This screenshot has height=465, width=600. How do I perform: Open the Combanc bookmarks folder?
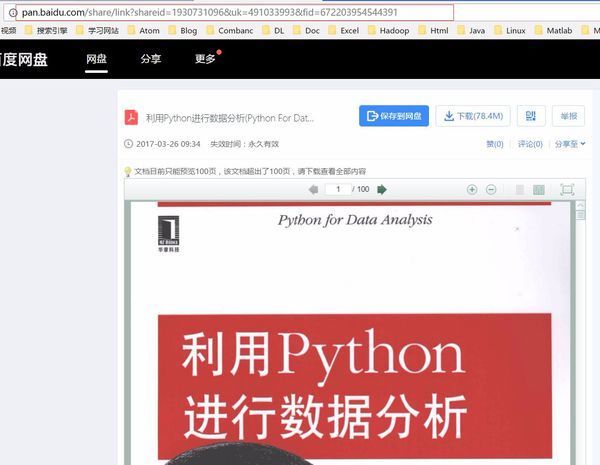tap(230, 31)
